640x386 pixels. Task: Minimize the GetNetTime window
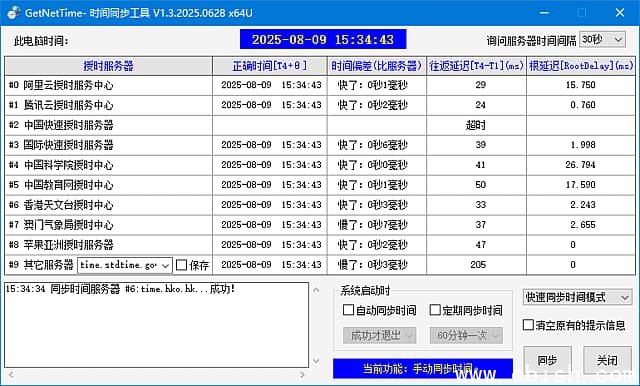(544, 13)
